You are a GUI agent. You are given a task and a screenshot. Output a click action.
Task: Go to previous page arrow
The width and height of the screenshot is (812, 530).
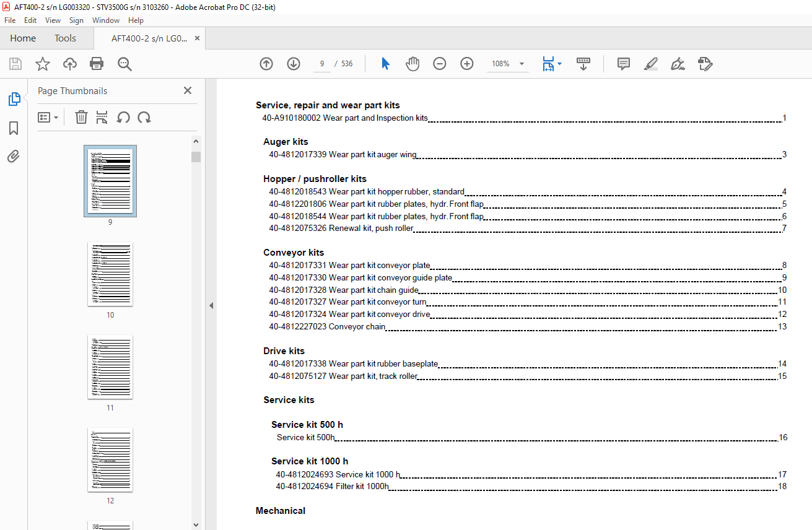(x=266, y=64)
